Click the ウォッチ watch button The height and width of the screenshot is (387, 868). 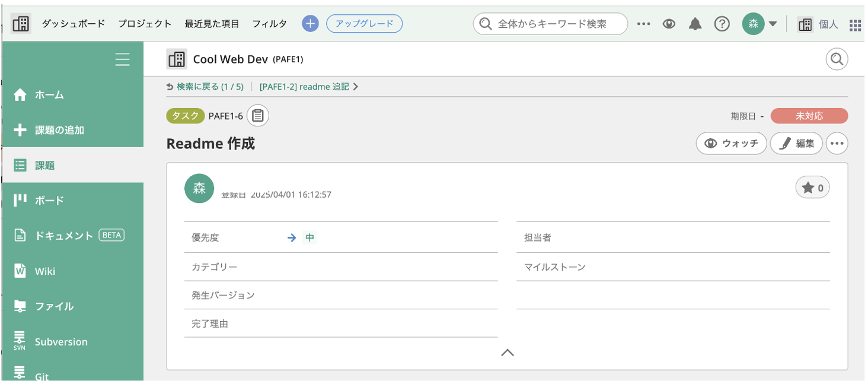point(732,143)
